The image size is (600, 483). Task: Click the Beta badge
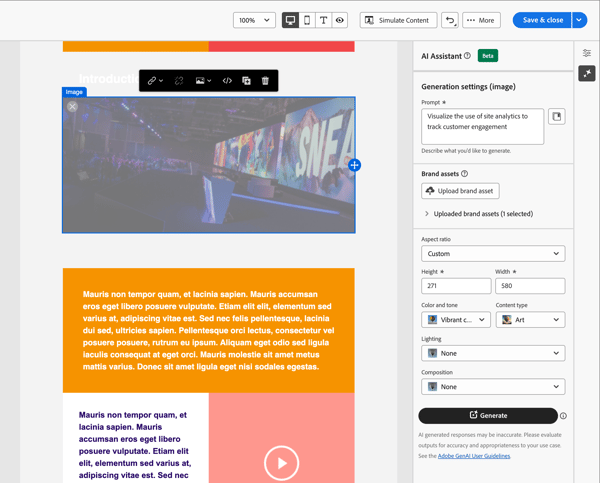pyautogui.click(x=488, y=56)
